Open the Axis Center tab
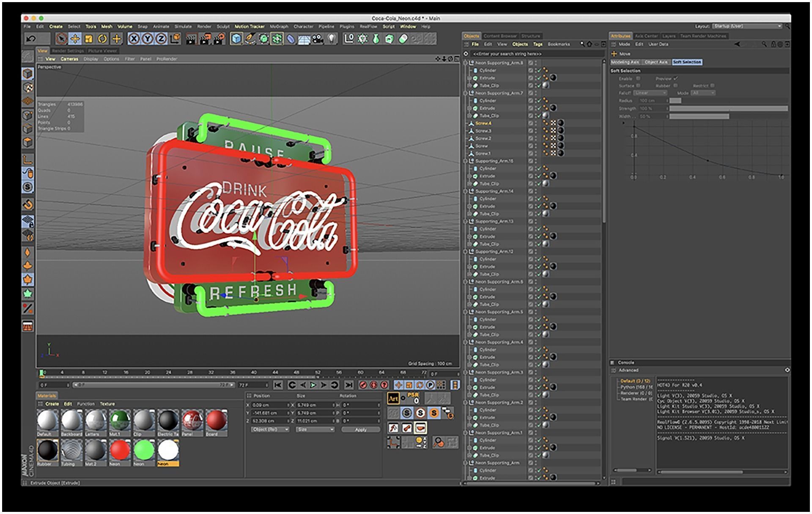This screenshot has width=812, height=514. [x=646, y=36]
